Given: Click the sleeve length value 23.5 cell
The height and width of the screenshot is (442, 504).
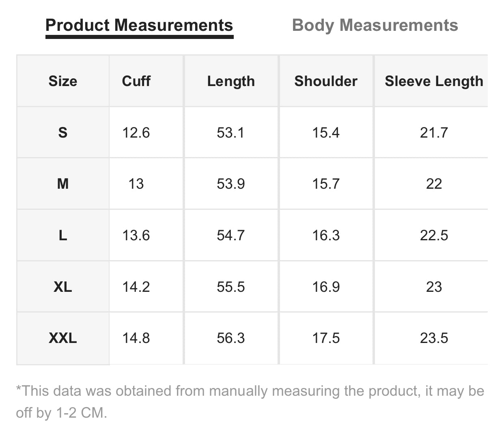Looking at the screenshot, I should tap(434, 338).
